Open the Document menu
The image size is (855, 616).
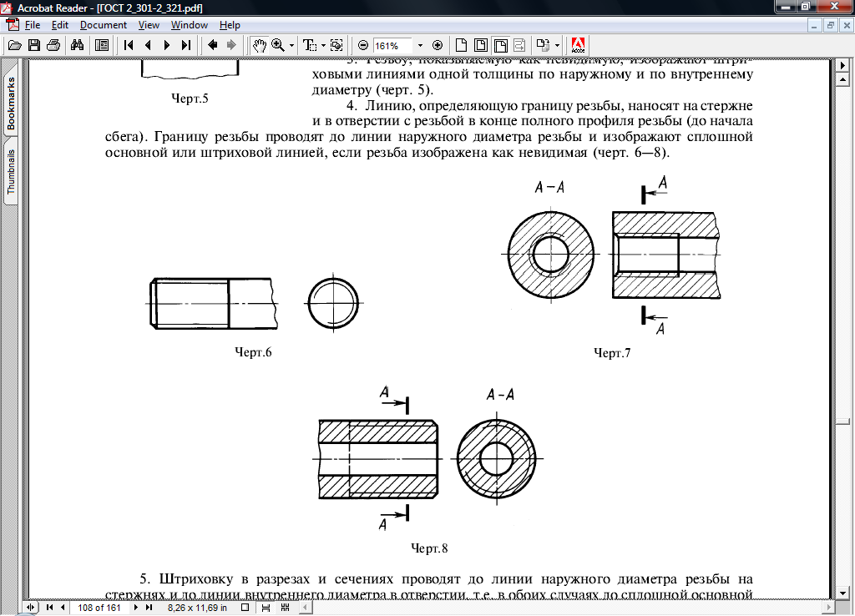tap(104, 25)
